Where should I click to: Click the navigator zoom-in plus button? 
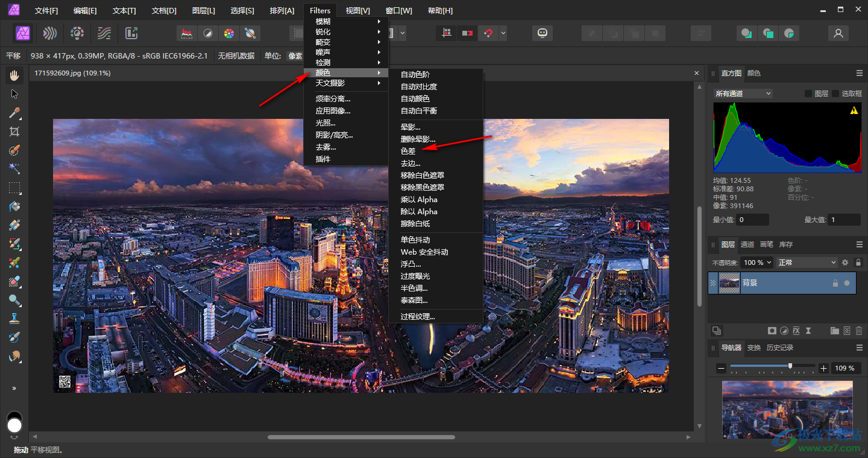click(823, 368)
